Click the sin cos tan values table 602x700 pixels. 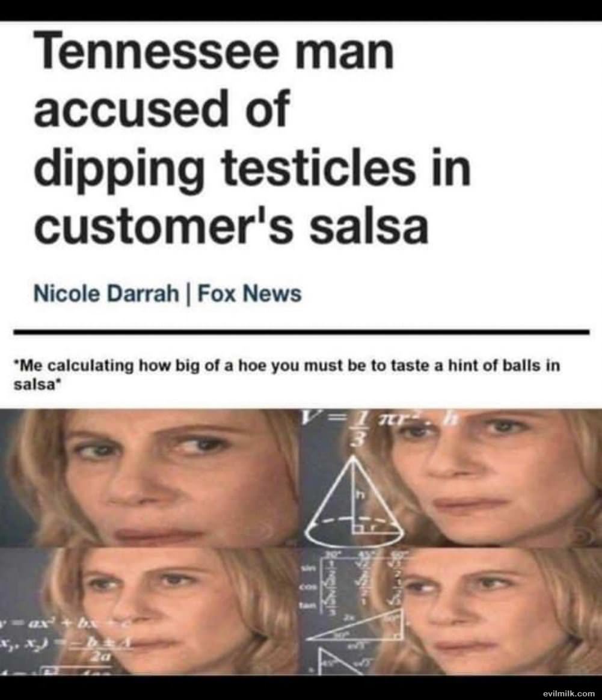click(353, 580)
